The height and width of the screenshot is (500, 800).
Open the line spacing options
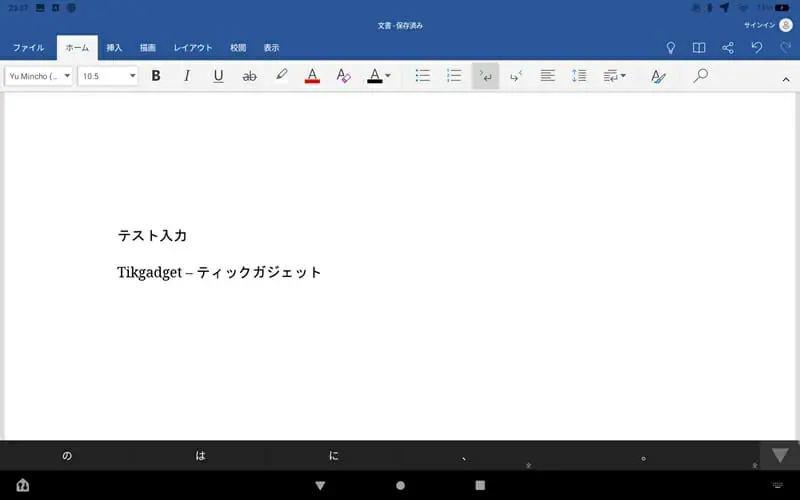(579, 76)
